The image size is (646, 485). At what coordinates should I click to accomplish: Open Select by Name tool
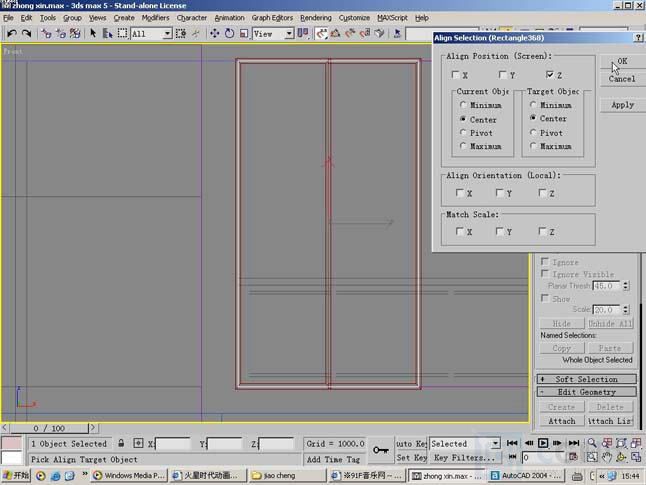[108, 33]
